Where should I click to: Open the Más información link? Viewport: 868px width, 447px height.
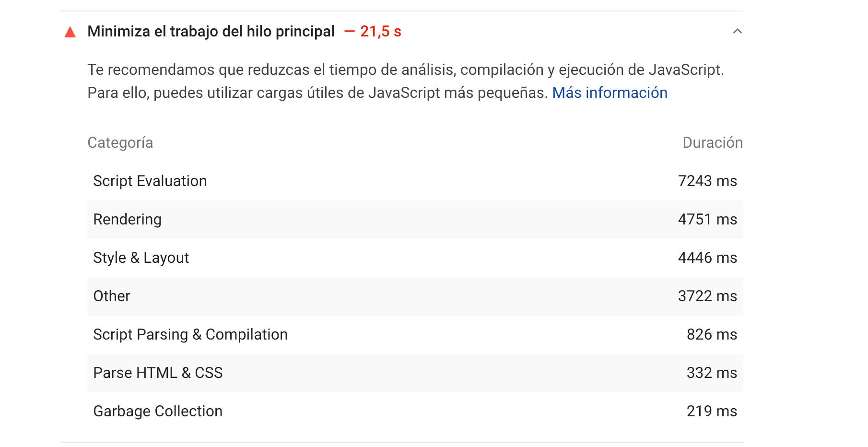(610, 93)
